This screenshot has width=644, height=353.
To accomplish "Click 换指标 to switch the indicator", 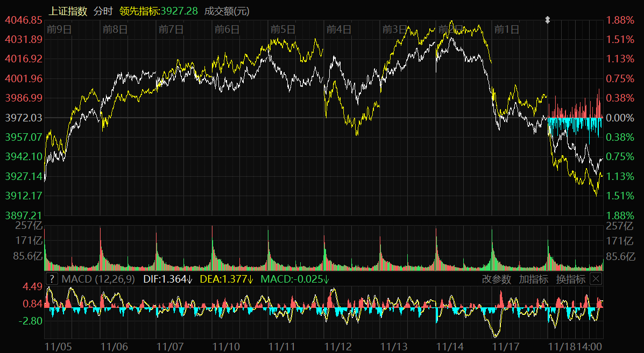I will click(570, 279).
